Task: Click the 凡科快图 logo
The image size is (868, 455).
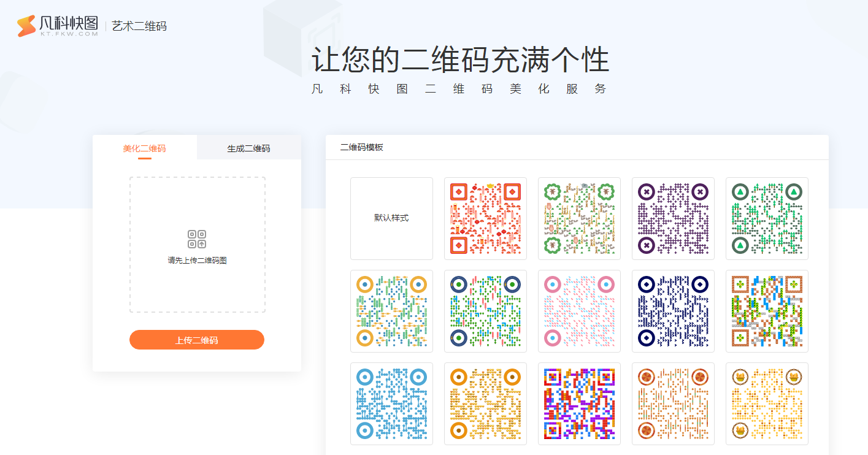Action: [58, 26]
